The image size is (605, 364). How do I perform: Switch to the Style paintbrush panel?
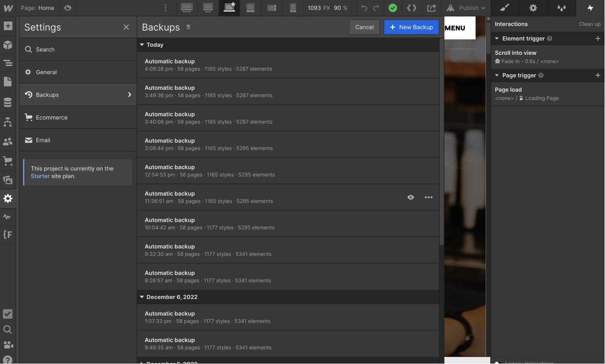pyautogui.click(x=504, y=8)
